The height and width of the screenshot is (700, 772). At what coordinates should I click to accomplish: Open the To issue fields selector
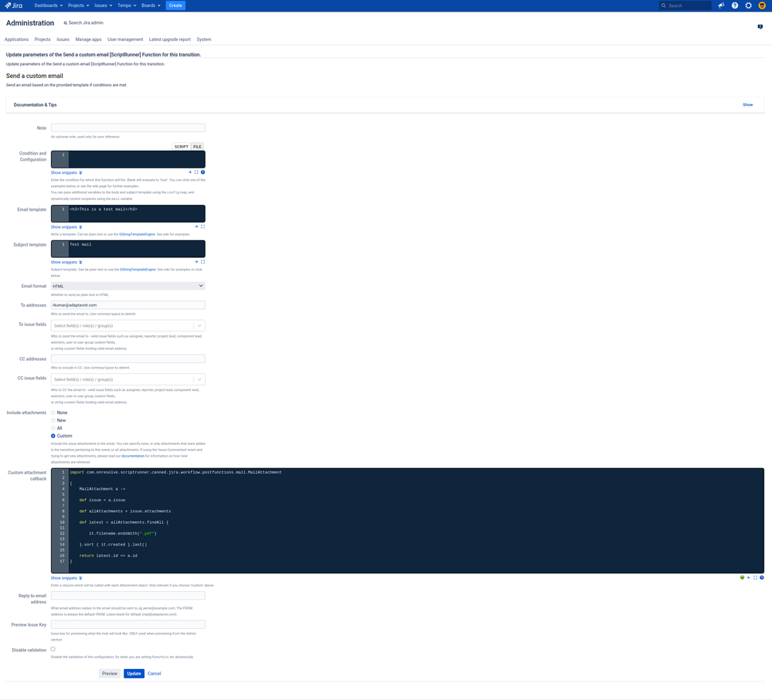(x=128, y=325)
